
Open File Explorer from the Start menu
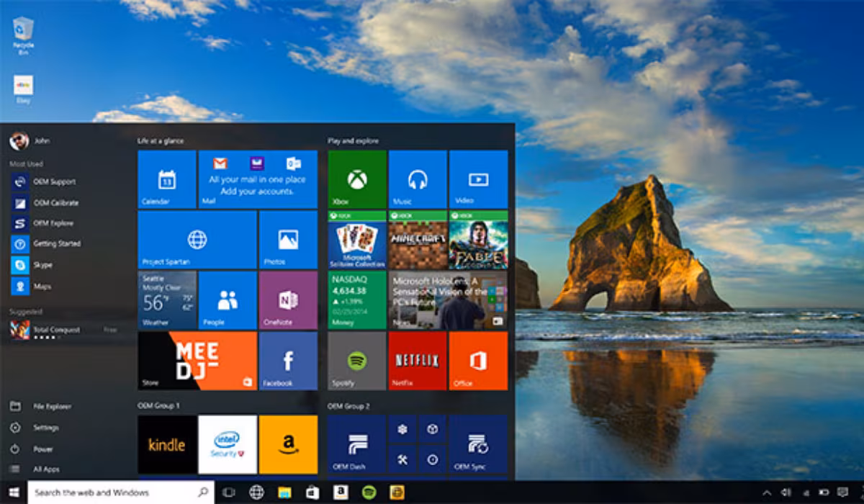point(40,407)
